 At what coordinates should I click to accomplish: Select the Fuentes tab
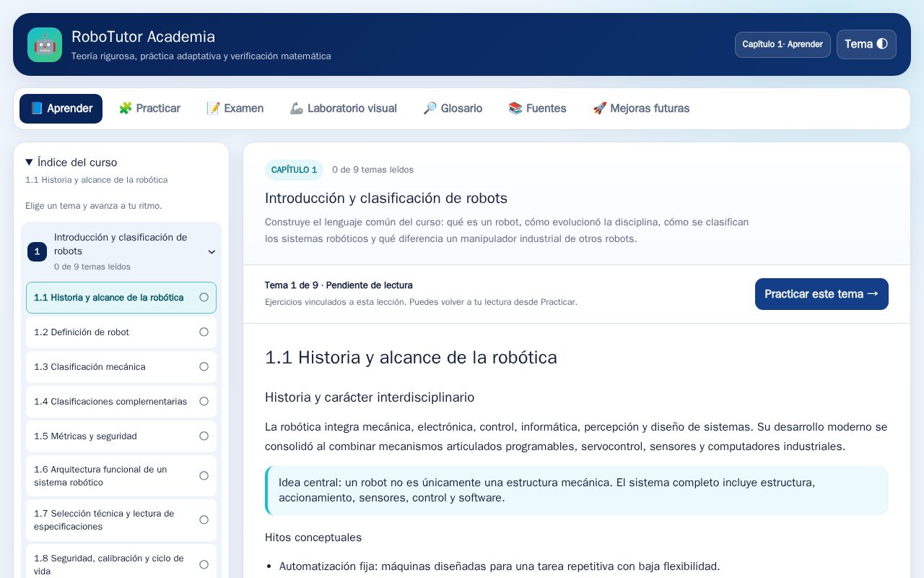click(537, 108)
